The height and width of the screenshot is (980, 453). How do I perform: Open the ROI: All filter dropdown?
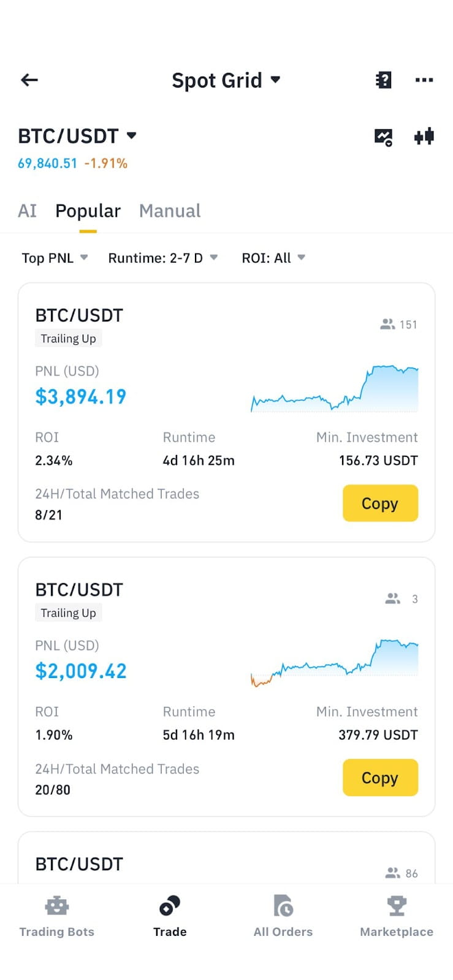coord(273,258)
